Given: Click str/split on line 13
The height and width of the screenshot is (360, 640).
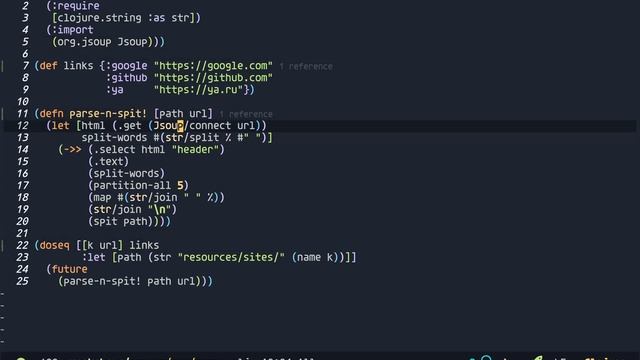Looking at the screenshot, I should [192, 138].
